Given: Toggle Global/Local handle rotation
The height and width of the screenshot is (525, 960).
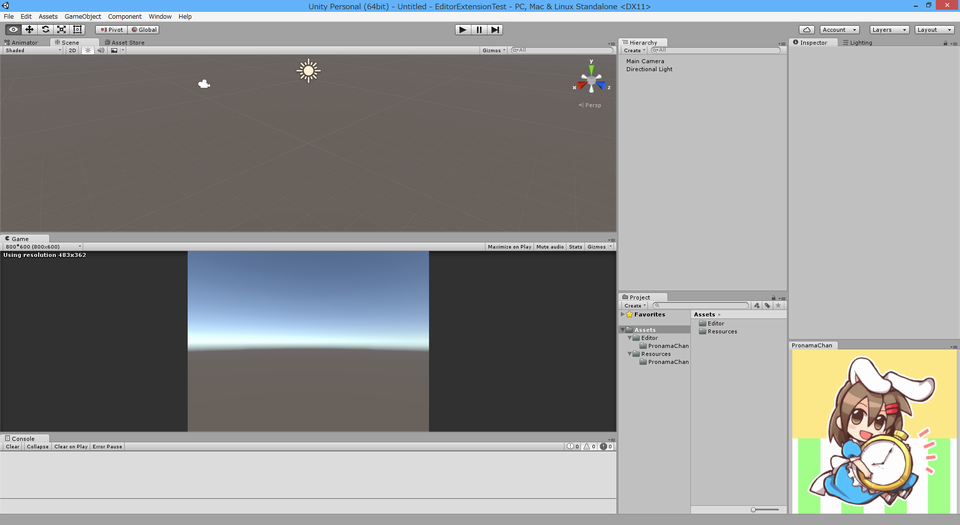Looking at the screenshot, I should (144, 29).
